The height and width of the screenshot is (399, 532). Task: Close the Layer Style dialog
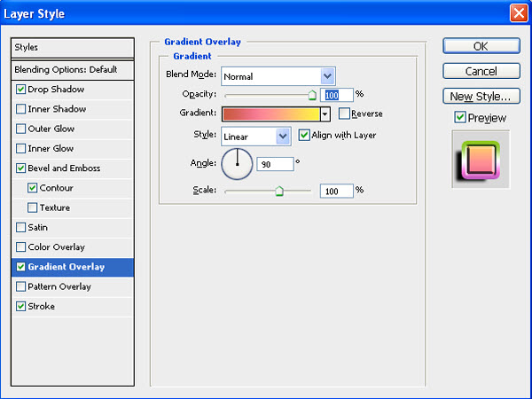pyautogui.click(x=518, y=13)
